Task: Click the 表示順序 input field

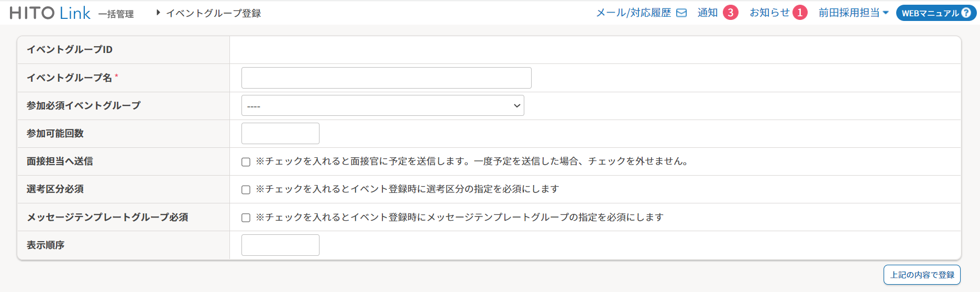Action: [x=280, y=245]
